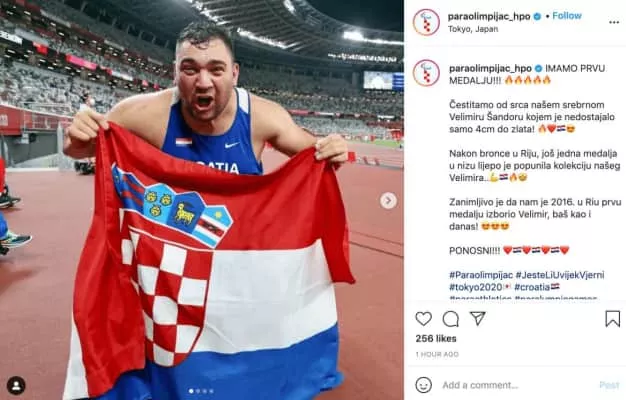
Task: Open #JesteLiUvijekVjerni hashtag
Action: [x=560, y=275]
